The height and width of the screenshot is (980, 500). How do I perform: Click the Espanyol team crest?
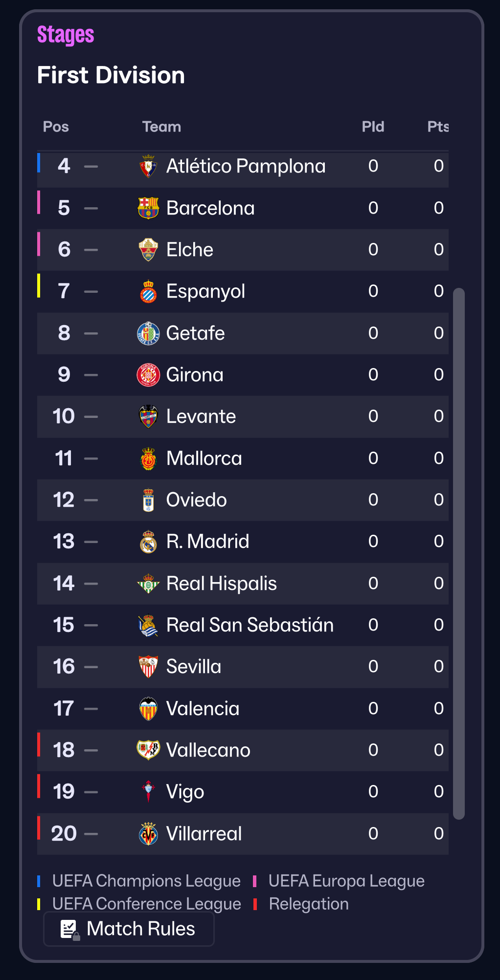(148, 292)
